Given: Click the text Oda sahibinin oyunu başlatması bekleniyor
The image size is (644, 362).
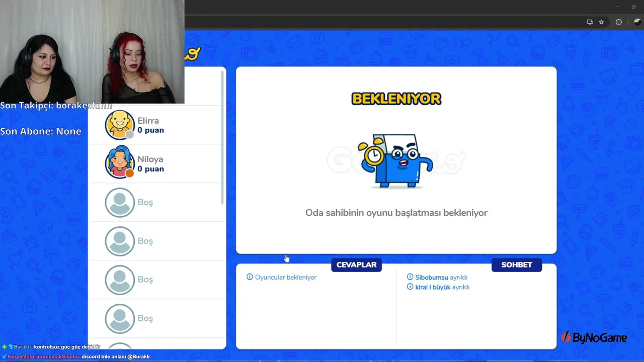Looking at the screenshot, I should tap(396, 213).
